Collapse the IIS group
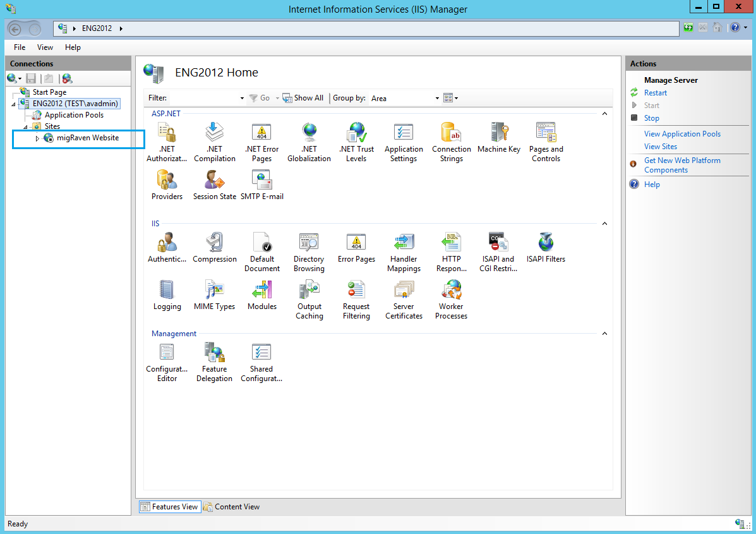Image resolution: width=756 pixels, height=534 pixels. 604,223
